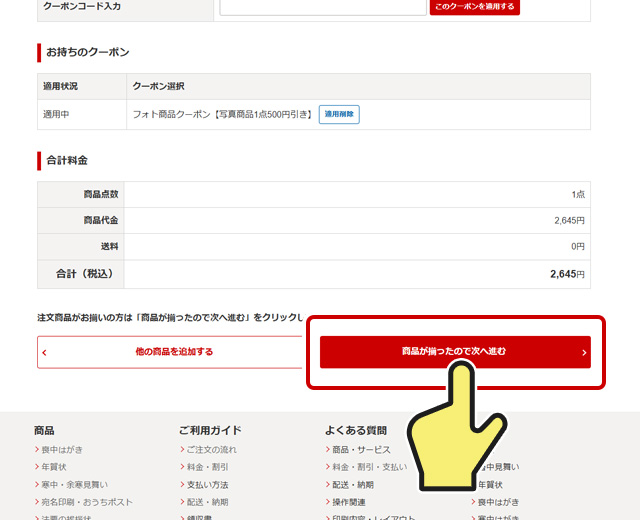Open the 配送・納期 link under ご利用ガイド
This screenshot has width=640, height=520.
click(x=207, y=502)
